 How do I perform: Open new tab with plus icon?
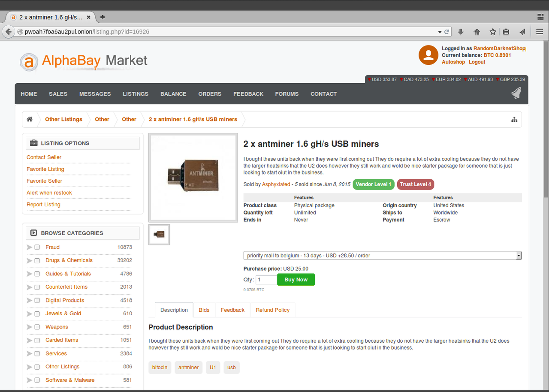103,17
